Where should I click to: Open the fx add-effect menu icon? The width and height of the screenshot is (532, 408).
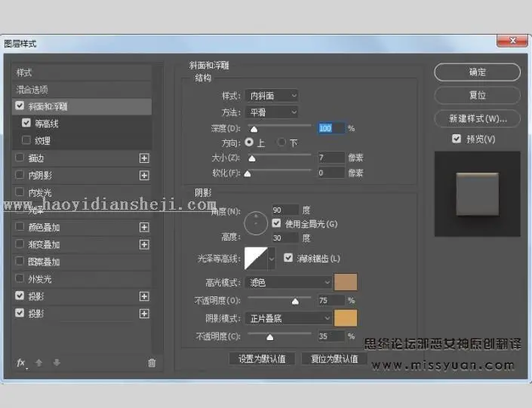coord(21,363)
